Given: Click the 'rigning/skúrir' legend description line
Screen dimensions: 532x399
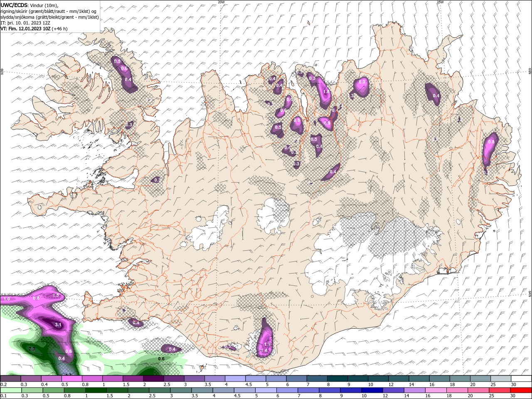Looking at the screenshot, I should click(49, 11).
